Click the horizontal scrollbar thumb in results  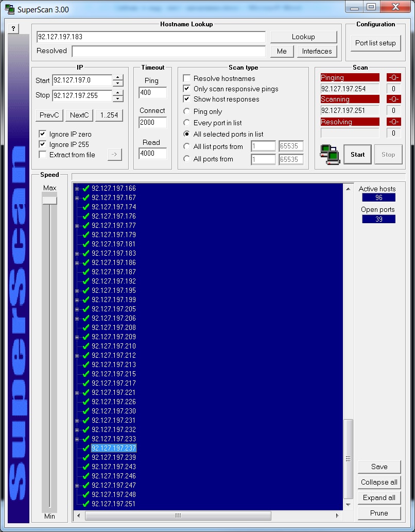tap(178, 516)
